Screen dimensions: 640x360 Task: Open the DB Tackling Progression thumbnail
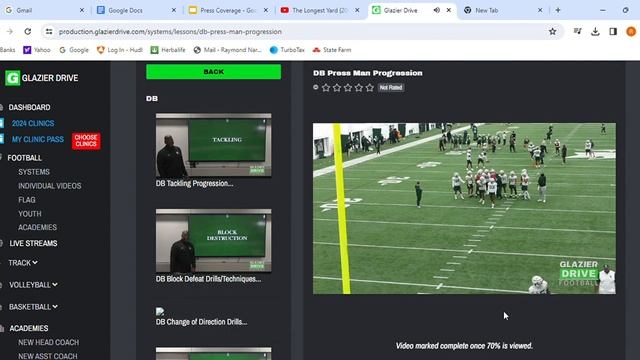pos(213,145)
